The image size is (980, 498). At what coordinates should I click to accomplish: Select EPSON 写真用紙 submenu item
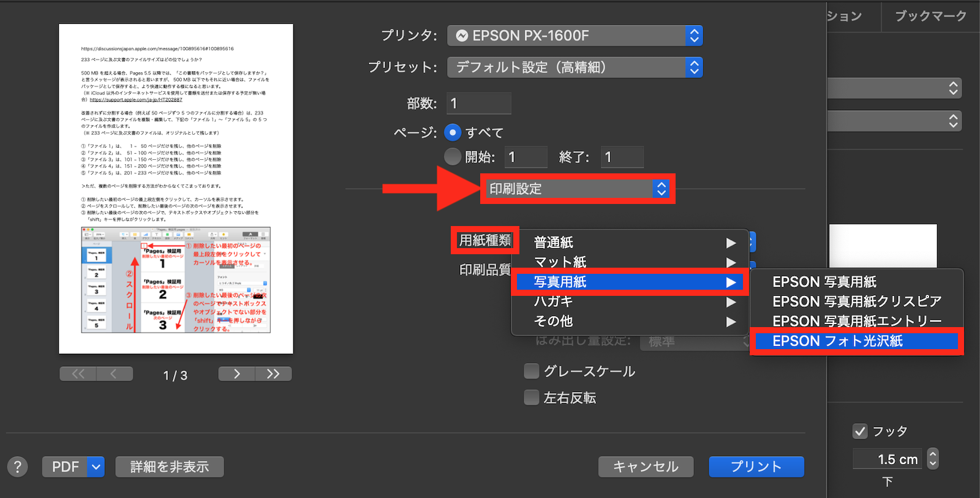click(x=856, y=282)
